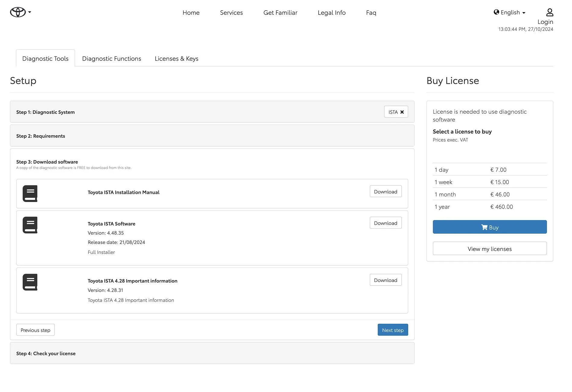Click the Toyota ISTA Software title
Image resolution: width=572 pixels, height=392 pixels.
[111, 223]
